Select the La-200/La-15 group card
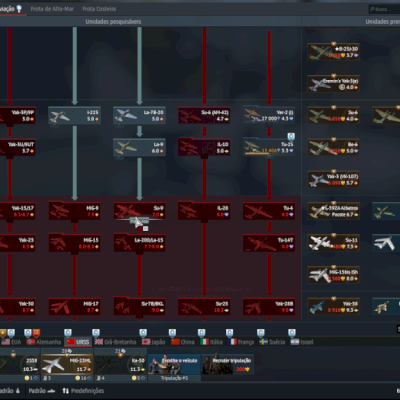Image resolution: width=400 pixels, height=400 pixels. point(139,243)
